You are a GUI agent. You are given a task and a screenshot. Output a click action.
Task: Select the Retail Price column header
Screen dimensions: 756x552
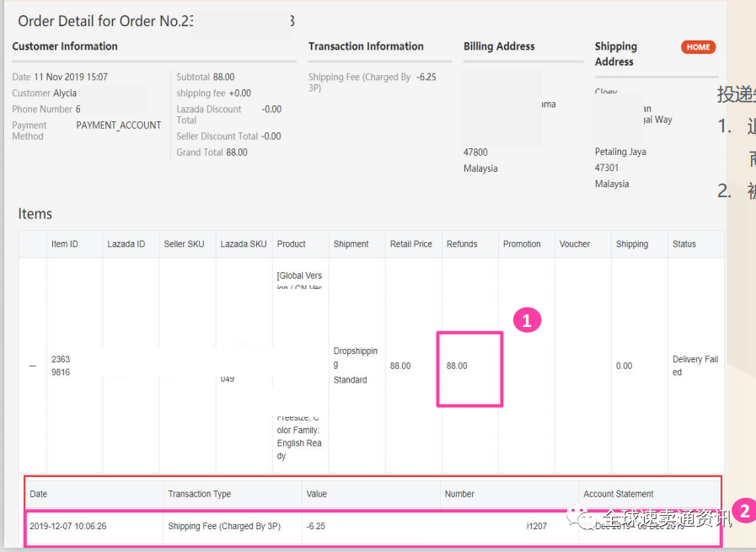[410, 244]
